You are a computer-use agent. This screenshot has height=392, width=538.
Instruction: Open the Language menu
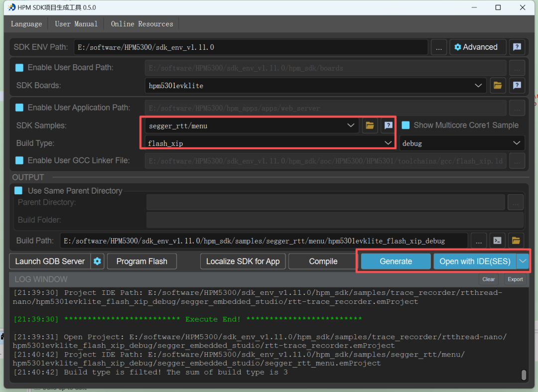pos(26,24)
